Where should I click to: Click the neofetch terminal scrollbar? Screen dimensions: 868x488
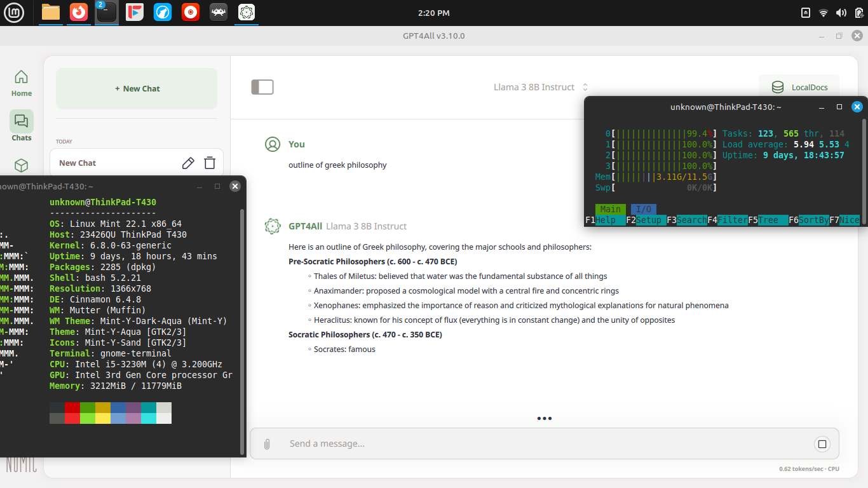pyautogui.click(x=242, y=330)
